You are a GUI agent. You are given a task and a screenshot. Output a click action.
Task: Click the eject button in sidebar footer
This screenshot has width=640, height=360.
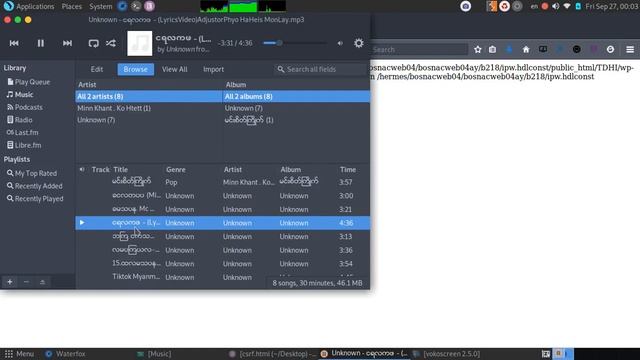[42, 282]
